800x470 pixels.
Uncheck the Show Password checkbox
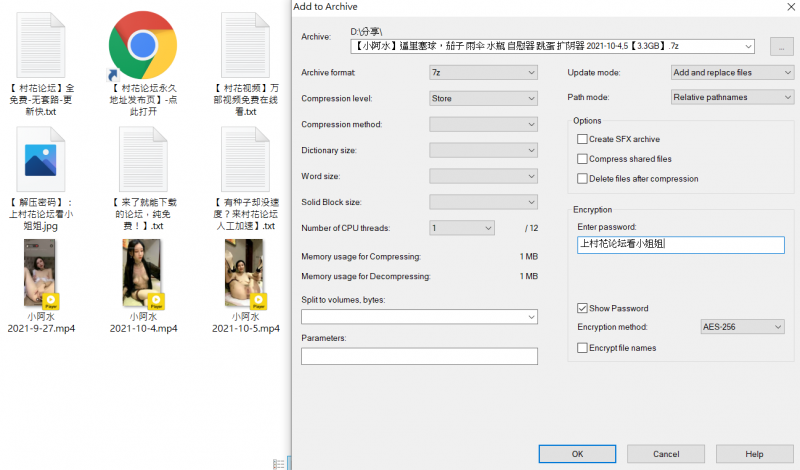pos(582,308)
